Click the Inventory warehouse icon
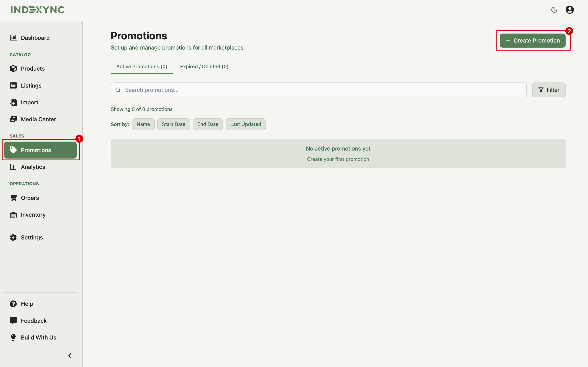Image resolution: width=588 pixels, height=367 pixels. [13, 215]
